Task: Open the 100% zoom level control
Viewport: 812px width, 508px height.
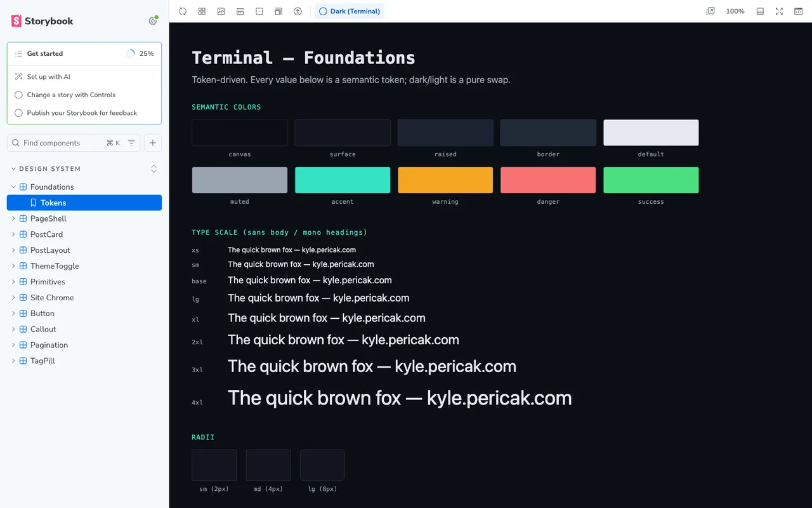Action: 735,11
